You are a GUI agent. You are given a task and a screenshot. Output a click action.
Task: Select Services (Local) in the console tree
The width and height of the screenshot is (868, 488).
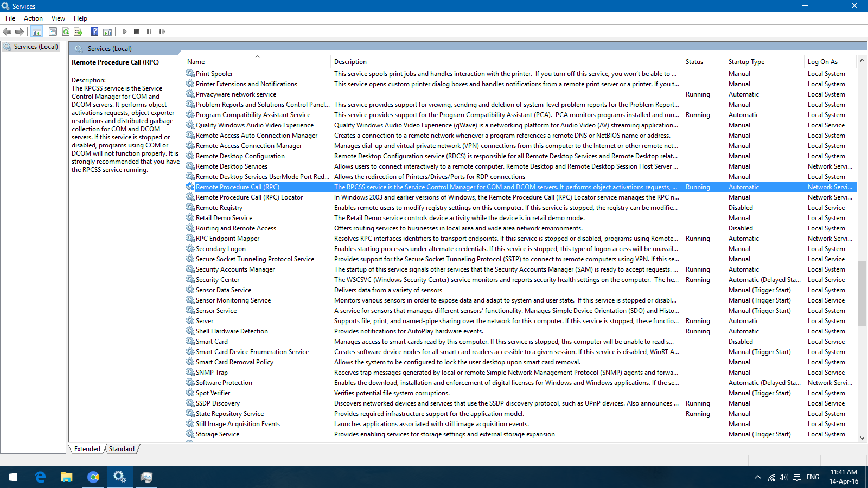point(36,47)
